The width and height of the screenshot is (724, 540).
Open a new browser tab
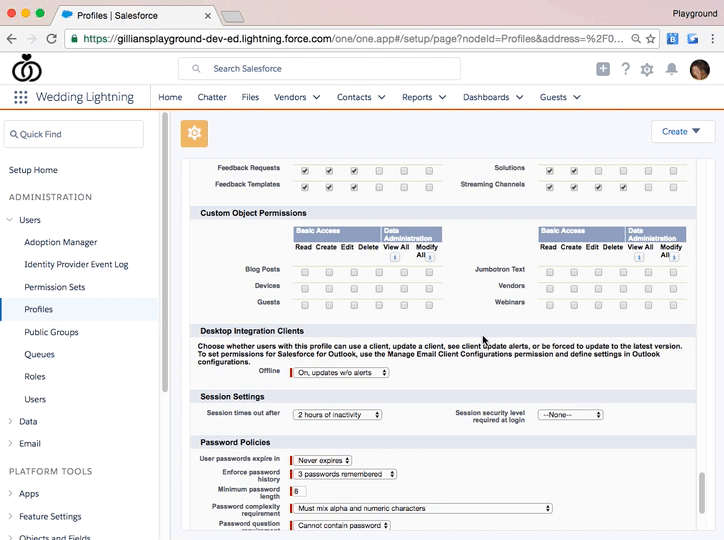pyautogui.click(x=232, y=17)
